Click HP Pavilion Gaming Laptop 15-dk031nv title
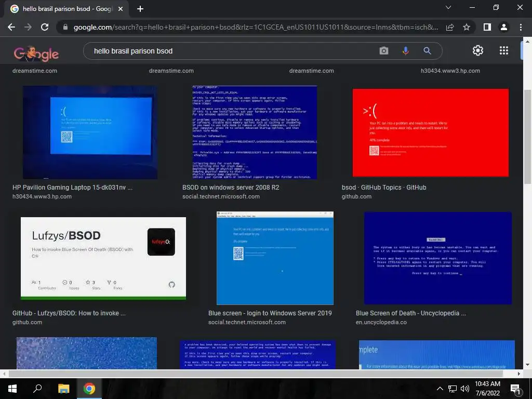Image resolution: width=532 pixels, height=399 pixels. click(72, 187)
